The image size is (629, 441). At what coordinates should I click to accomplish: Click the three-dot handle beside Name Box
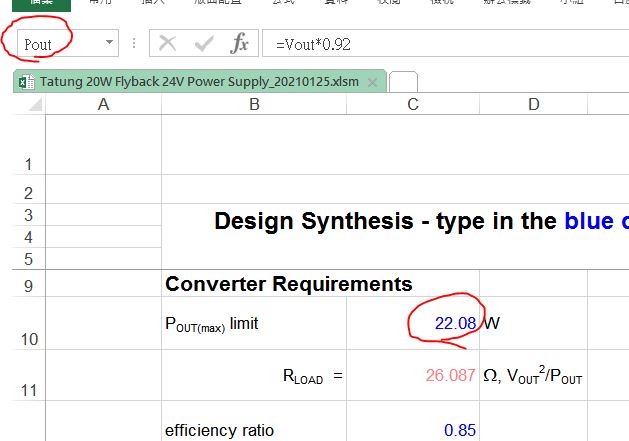(134, 44)
